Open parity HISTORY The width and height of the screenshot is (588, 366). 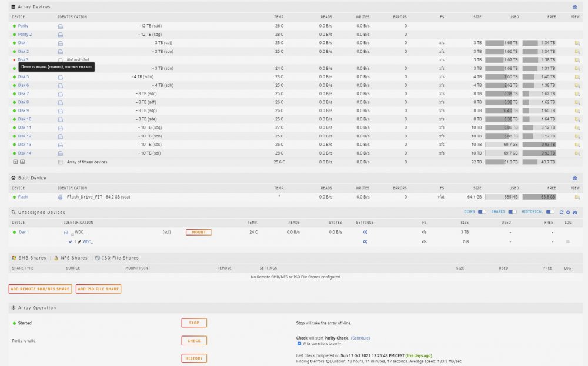pos(194,358)
